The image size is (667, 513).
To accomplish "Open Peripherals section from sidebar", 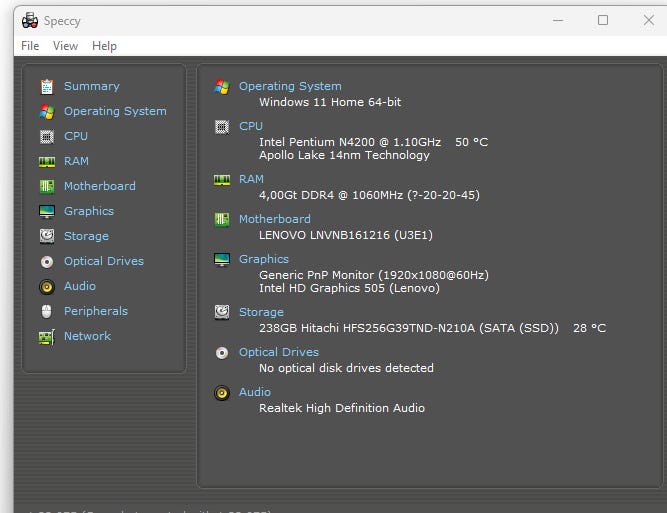I will (x=96, y=311).
